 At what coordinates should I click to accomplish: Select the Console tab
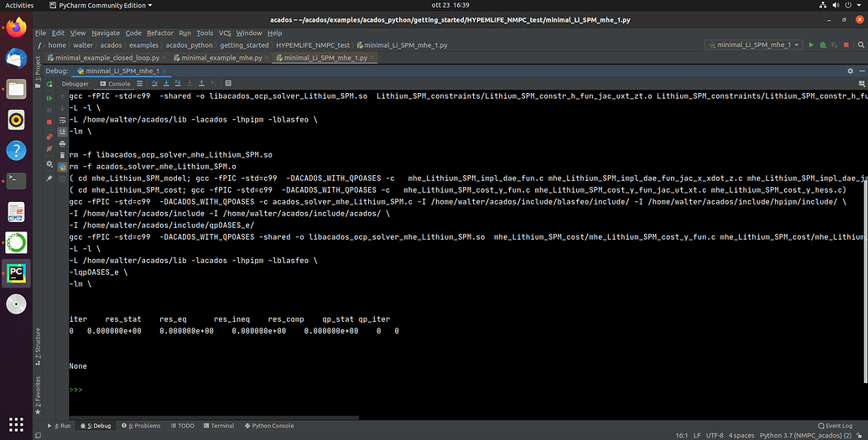coord(115,84)
